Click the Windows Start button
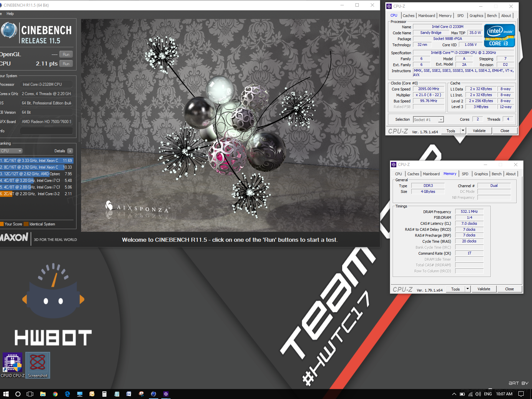This screenshot has height=399, width=532. click(6, 394)
